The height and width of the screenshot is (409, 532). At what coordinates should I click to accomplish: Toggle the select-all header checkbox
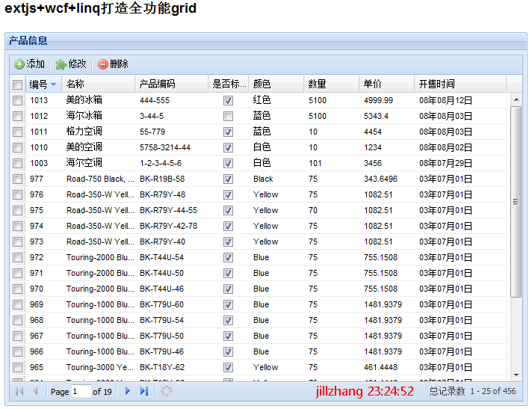pos(17,84)
